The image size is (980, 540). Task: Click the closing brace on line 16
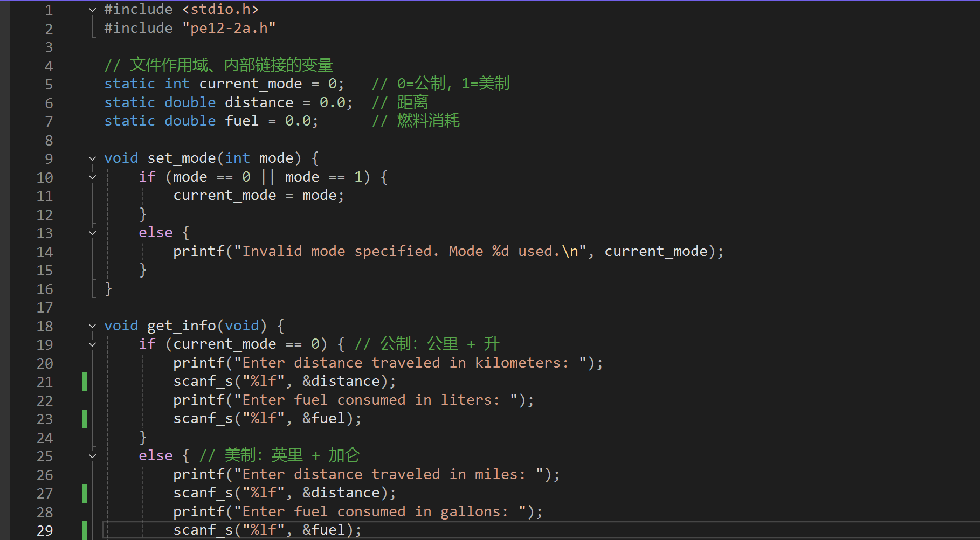[x=108, y=289]
